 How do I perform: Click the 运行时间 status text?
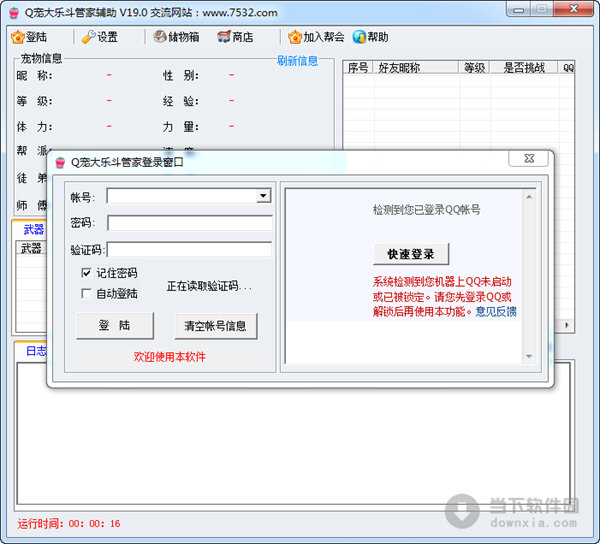[x=69, y=523]
